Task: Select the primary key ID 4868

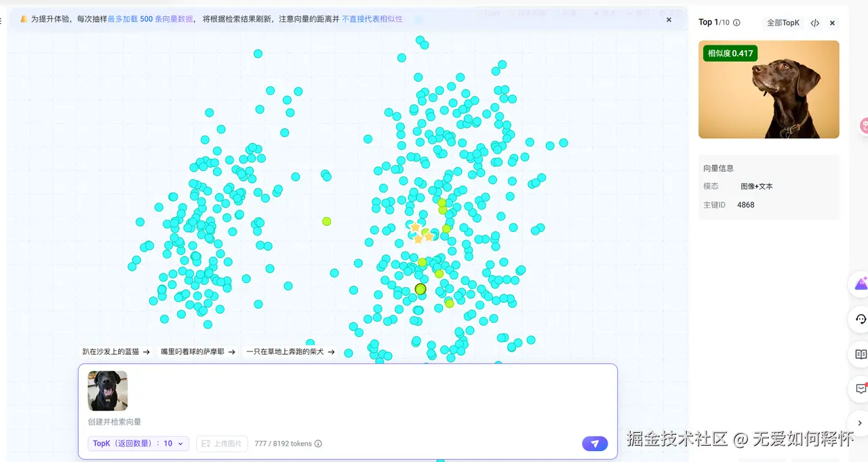Action: click(x=746, y=204)
